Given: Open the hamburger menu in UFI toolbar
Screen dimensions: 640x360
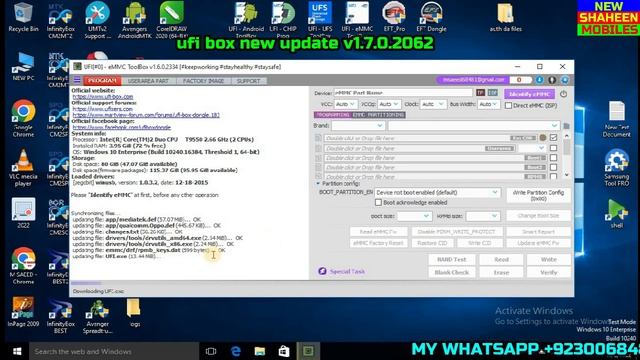Looking at the screenshot, I should (x=77, y=80).
